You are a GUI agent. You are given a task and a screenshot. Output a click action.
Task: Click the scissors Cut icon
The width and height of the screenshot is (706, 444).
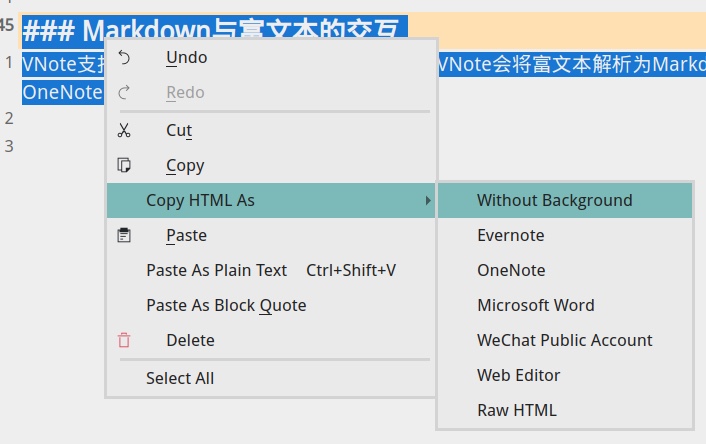124,130
